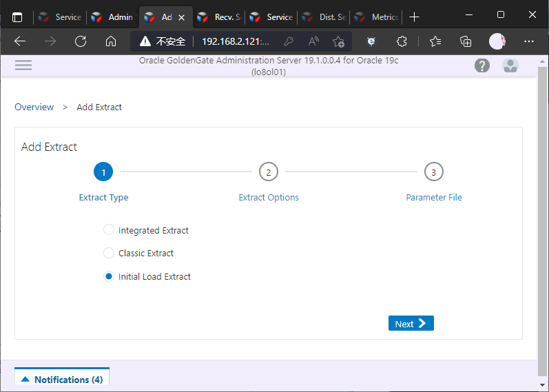
Task: Go to browser home page
Action: [x=111, y=41]
